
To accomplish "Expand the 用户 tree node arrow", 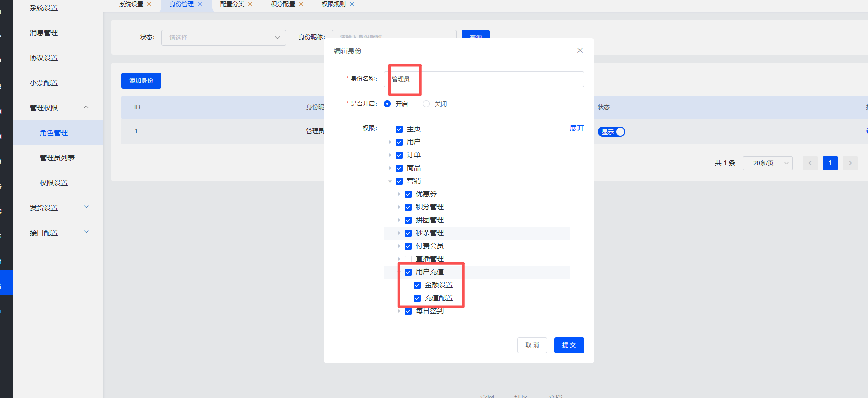I will 390,142.
